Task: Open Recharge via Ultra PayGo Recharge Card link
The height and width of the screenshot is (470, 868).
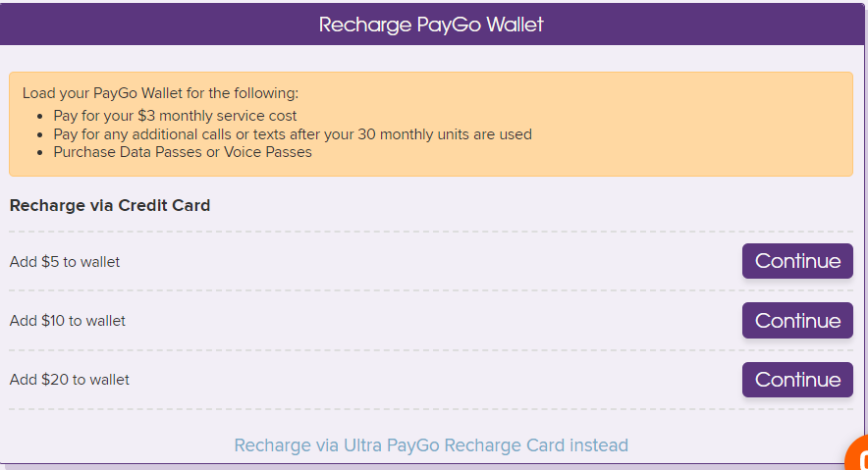Action: point(431,445)
